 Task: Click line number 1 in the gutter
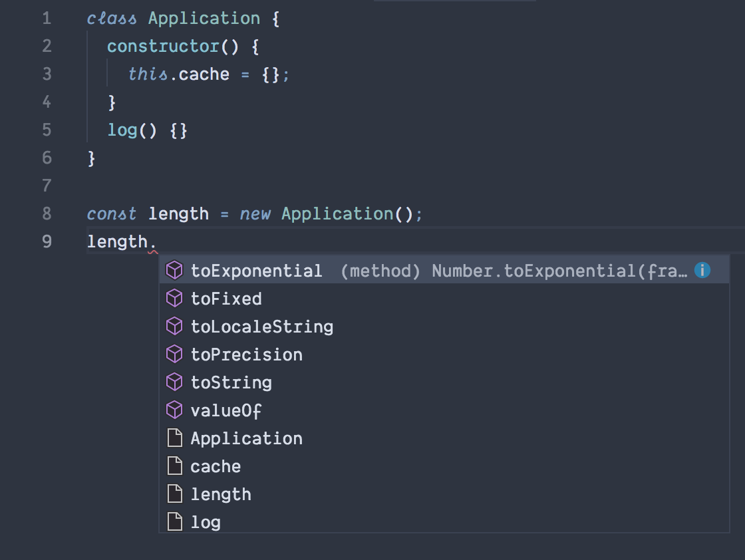coord(45,18)
